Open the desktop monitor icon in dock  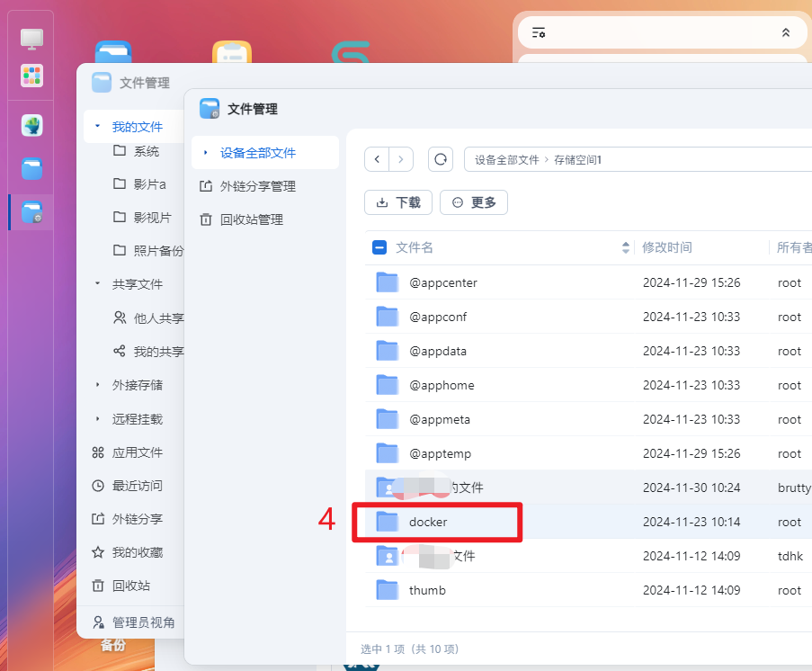click(x=31, y=39)
